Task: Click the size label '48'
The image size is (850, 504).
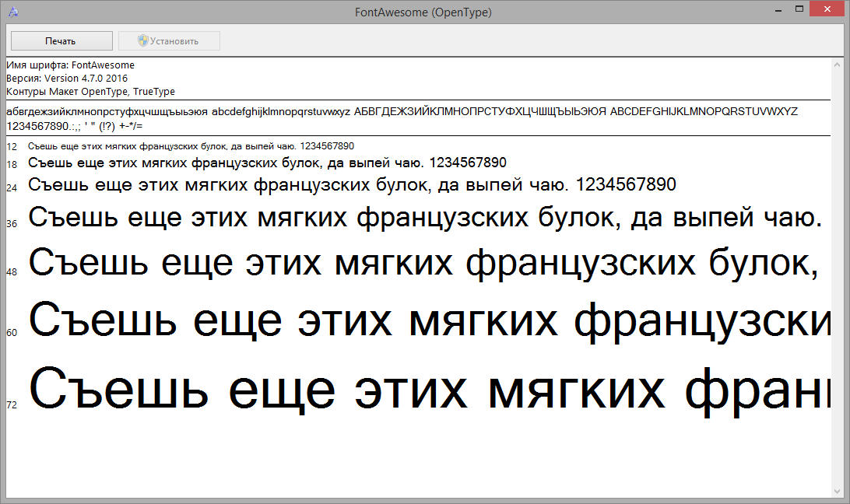Action: coord(12,272)
